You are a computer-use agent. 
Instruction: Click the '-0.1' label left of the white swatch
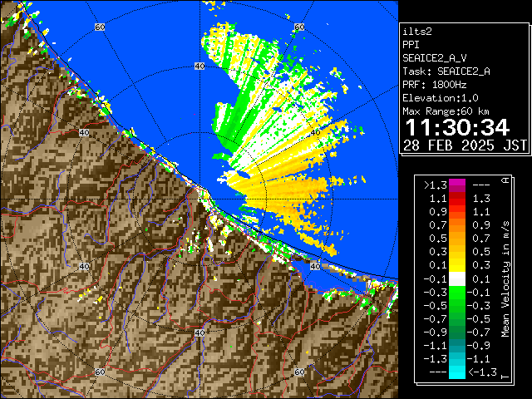click(x=436, y=279)
